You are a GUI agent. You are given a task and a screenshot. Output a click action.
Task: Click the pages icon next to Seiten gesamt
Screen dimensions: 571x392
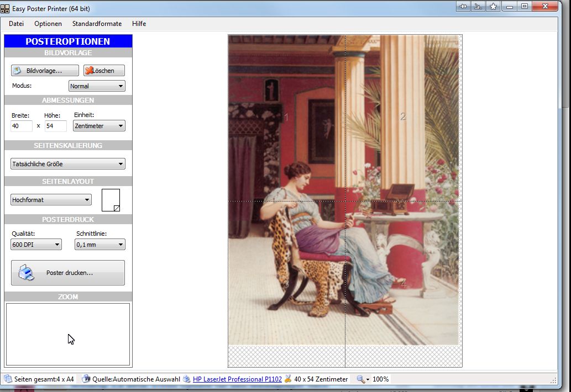(x=8, y=379)
